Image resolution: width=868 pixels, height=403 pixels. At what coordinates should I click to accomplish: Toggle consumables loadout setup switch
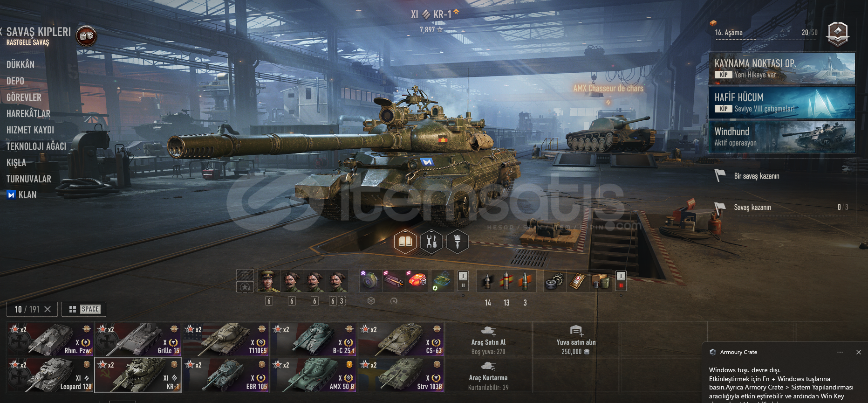621,281
